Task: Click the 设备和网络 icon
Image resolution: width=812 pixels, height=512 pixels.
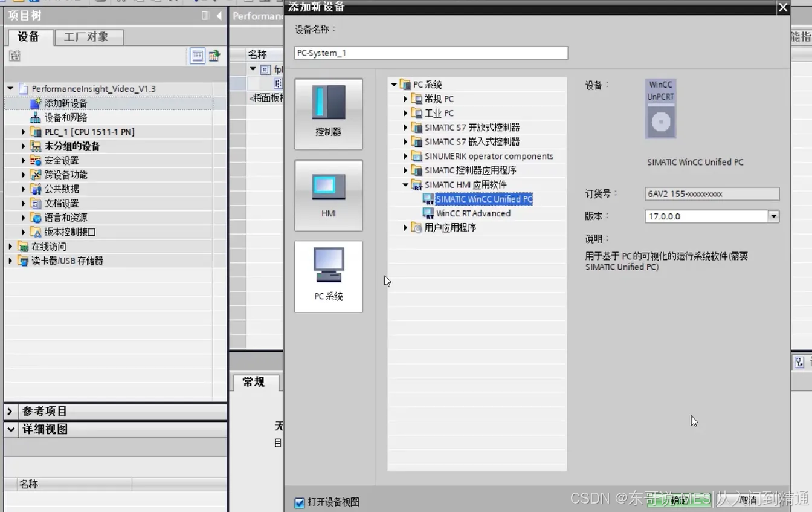Action: click(36, 118)
